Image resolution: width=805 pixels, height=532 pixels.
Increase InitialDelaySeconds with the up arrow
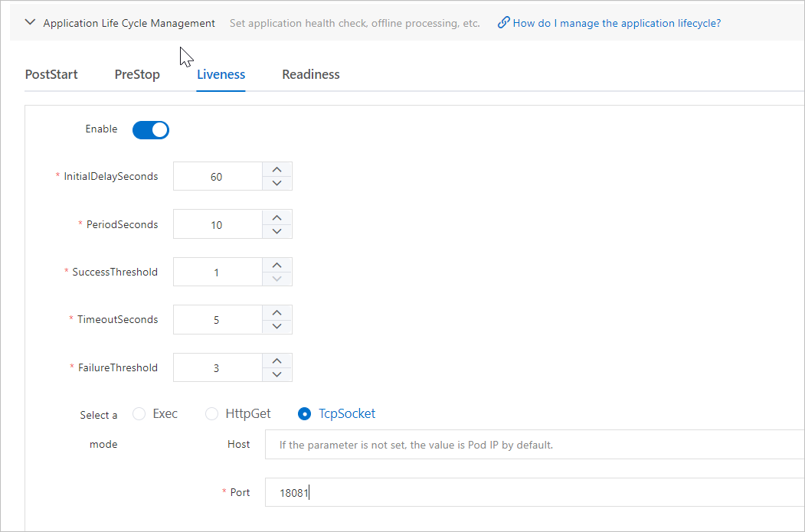(277, 169)
